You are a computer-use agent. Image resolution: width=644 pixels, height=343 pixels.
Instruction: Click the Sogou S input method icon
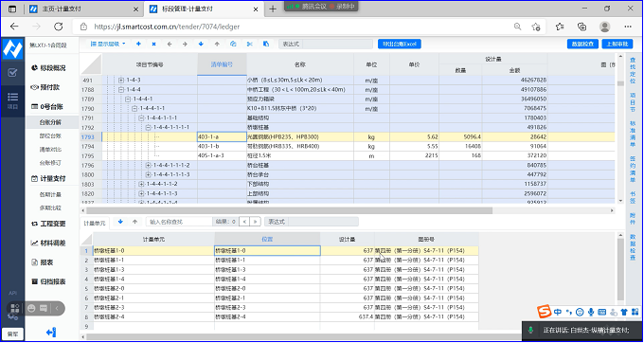coord(545,312)
